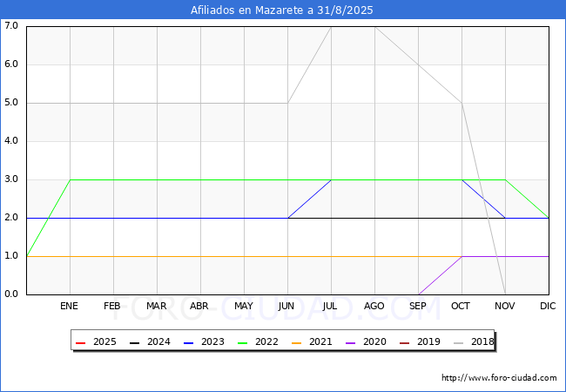Image resolution: width=566 pixels, height=392 pixels.
Task: Click the orange 2021 legend swatch
Action: (x=296, y=342)
